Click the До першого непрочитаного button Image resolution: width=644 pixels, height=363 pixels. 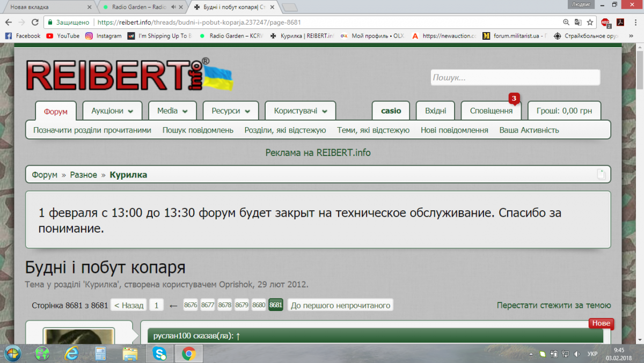pos(340,305)
